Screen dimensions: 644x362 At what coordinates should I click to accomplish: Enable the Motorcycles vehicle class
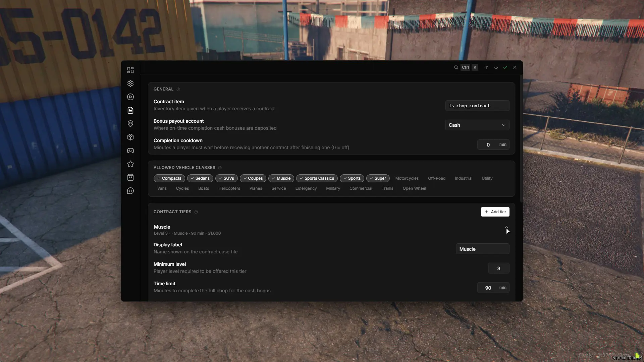coord(407,178)
